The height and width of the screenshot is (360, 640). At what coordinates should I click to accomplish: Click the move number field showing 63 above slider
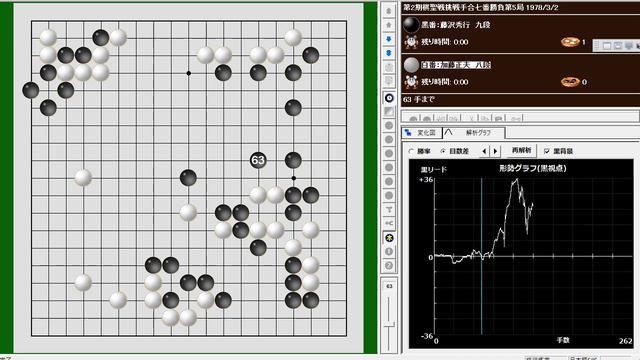click(x=389, y=286)
